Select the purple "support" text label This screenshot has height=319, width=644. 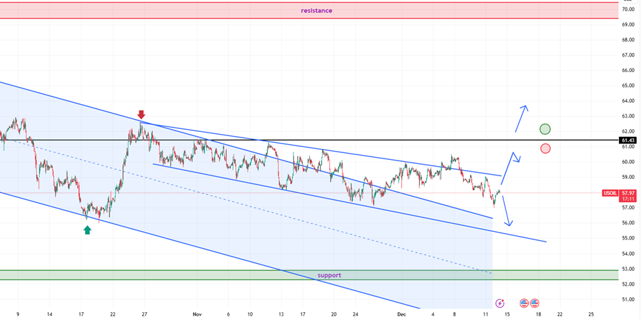pyautogui.click(x=329, y=275)
